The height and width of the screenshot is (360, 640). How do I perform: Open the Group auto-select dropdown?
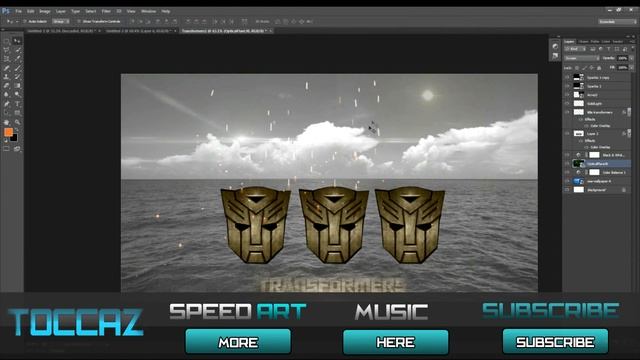pos(60,21)
